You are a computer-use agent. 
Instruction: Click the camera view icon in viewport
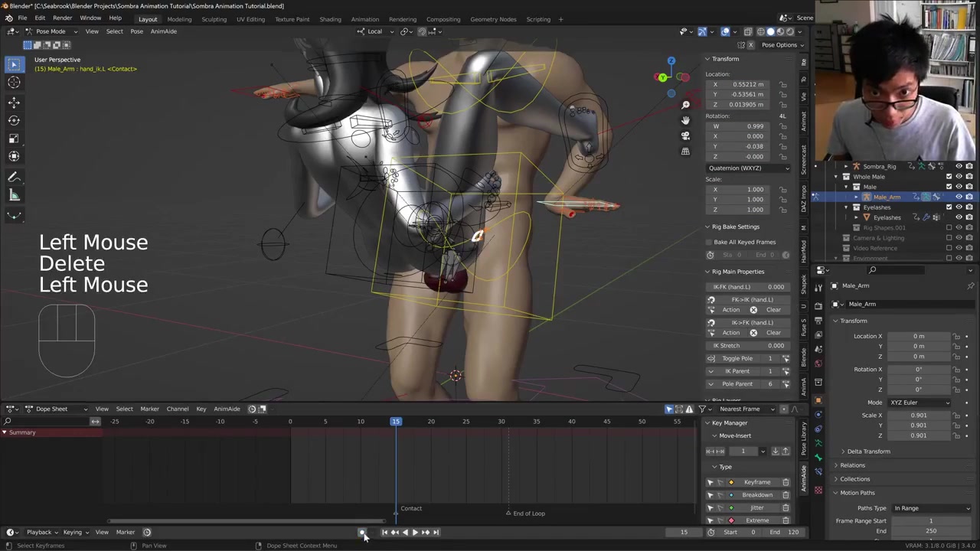685,135
